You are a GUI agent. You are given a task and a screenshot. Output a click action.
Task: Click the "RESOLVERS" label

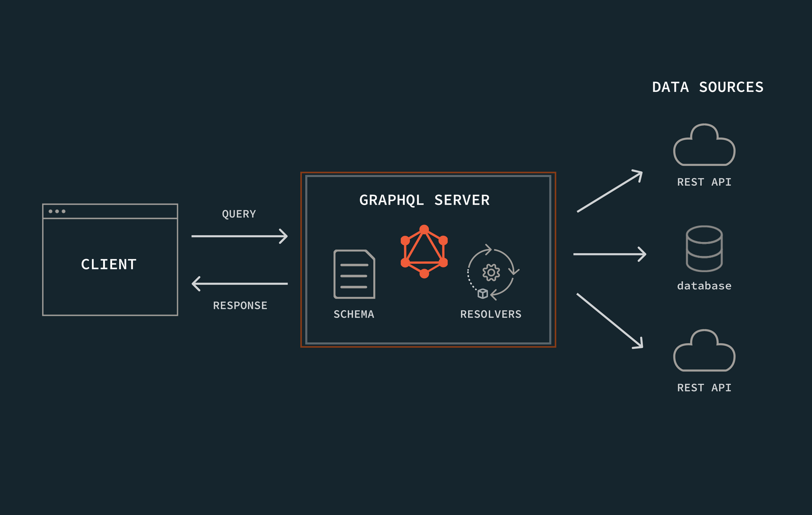491,314
